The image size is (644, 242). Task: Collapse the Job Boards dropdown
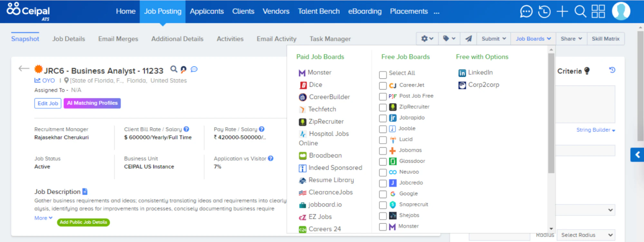tap(533, 39)
